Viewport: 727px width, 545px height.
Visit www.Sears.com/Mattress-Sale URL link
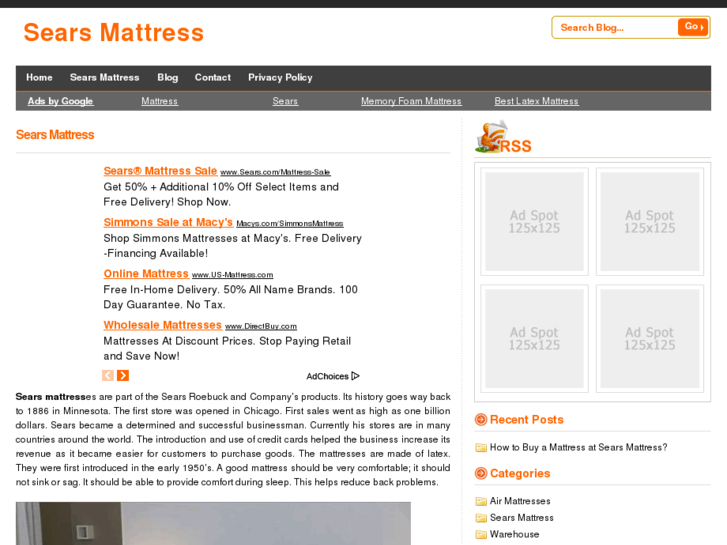(275, 172)
